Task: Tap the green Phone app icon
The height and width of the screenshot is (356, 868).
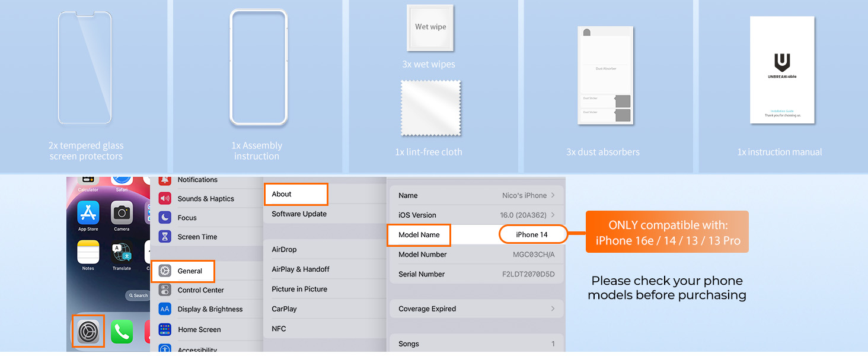Action: click(x=122, y=331)
